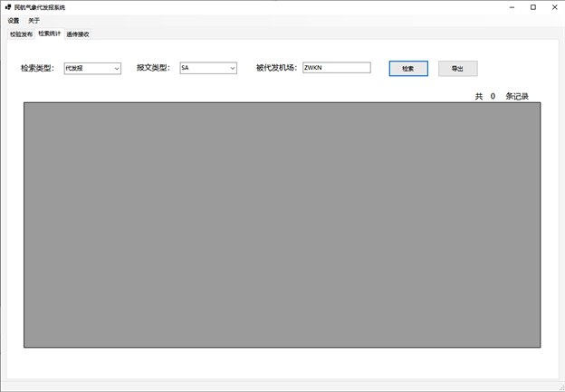Click the 被代发机场 label
The width and height of the screenshot is (565, 392).
click(x=276, y=68)
